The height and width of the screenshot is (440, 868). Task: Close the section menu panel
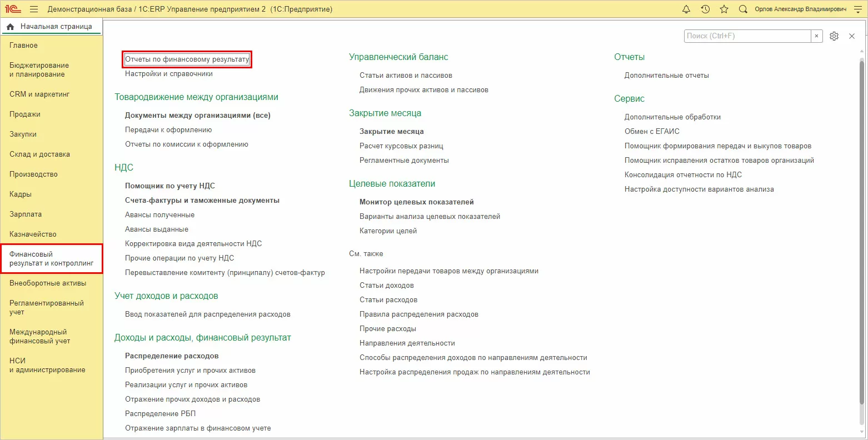click(x=852, y=36)
